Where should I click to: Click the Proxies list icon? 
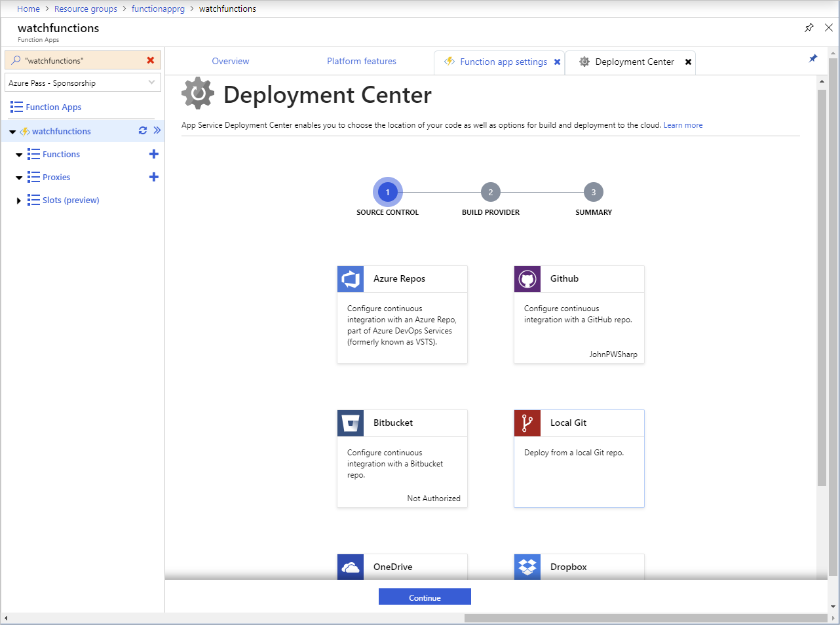coord(33,177)
